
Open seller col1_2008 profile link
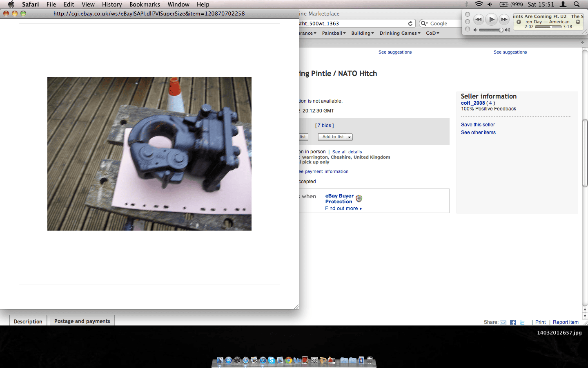point(473,103)
